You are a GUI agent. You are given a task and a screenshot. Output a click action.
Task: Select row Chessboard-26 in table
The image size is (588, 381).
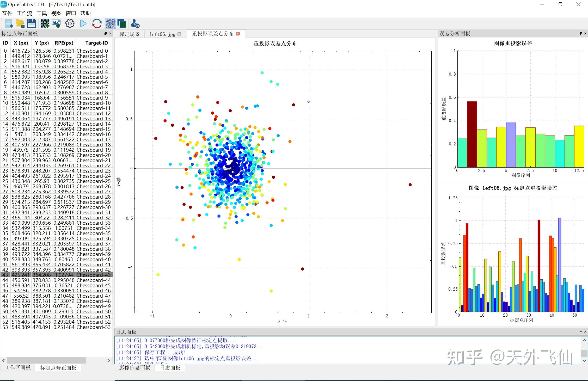click(93, 186)
